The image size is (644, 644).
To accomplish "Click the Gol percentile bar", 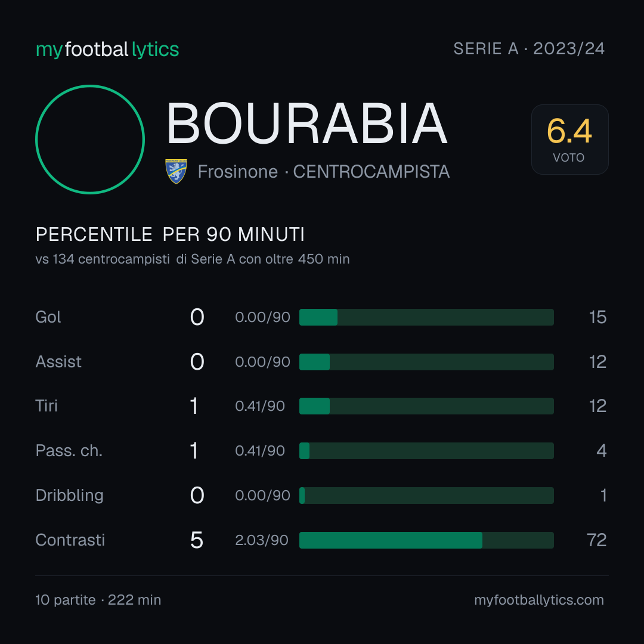I will pyautogui.click(x=426, y=317).
